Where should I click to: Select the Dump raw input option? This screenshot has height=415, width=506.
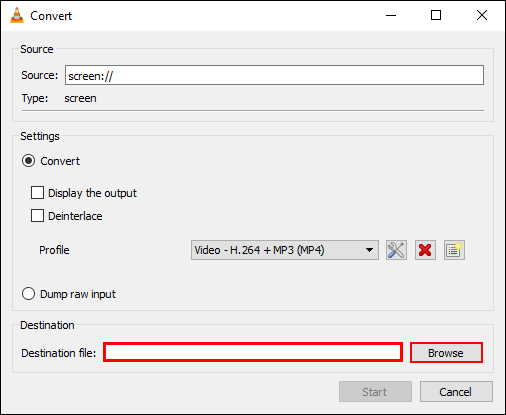coord(28,294)
